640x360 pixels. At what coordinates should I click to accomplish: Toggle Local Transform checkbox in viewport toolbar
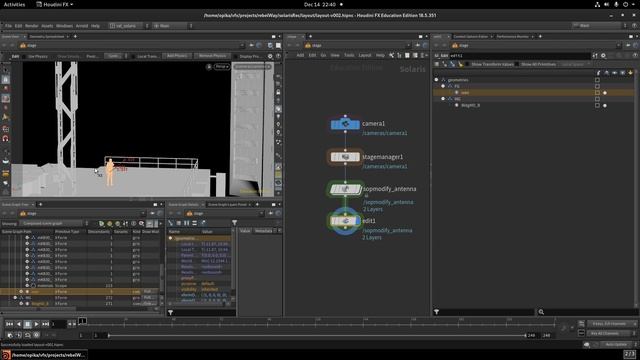(x=133, y=56)
